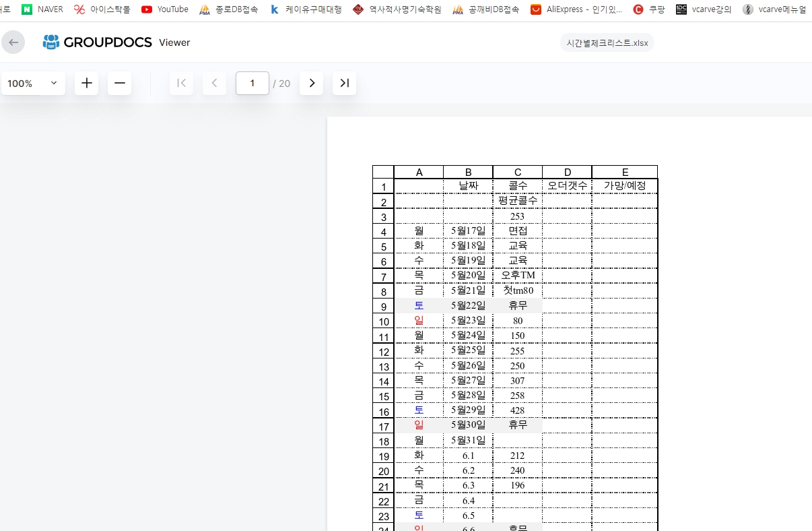Image resolution: width=812 pixels, height=531 pixels.
Task: Click the 오후TM cell
Action: pyautogui.click(x=517, y=276)
